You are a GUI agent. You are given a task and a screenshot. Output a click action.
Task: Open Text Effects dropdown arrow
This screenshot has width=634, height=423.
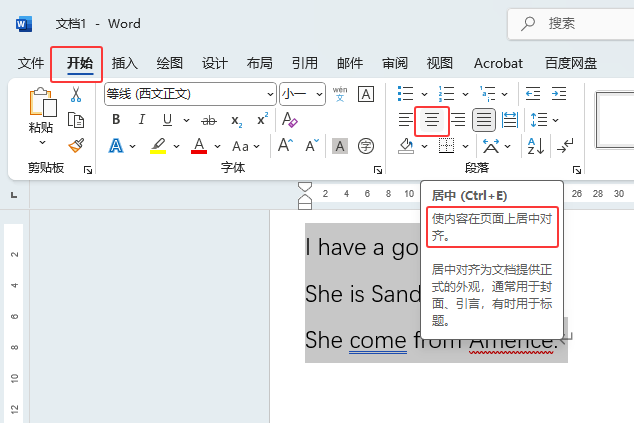click(133, 146)
